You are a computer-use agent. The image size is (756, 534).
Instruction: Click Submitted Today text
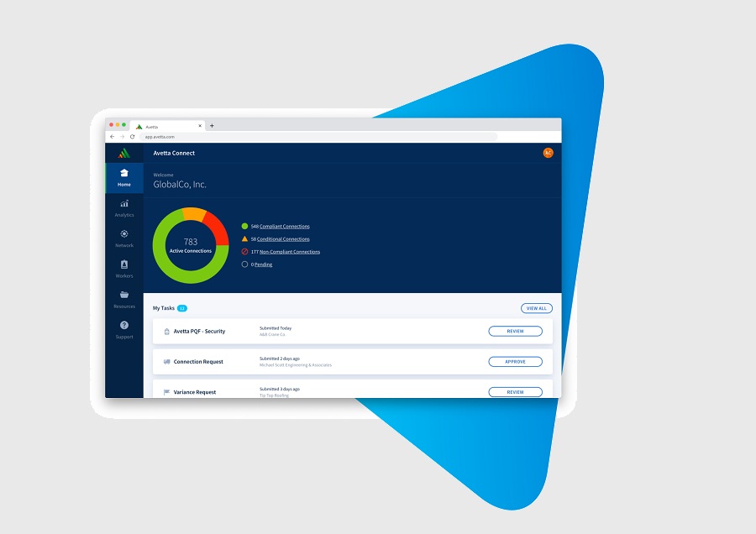276,328
